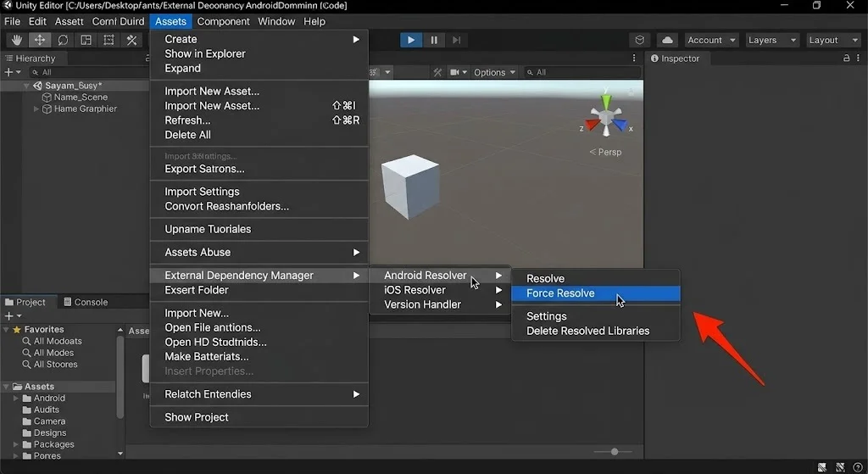Select Name_Scene in Hierarchy
The image size is (868, 474).
click(x=81, y=97)
